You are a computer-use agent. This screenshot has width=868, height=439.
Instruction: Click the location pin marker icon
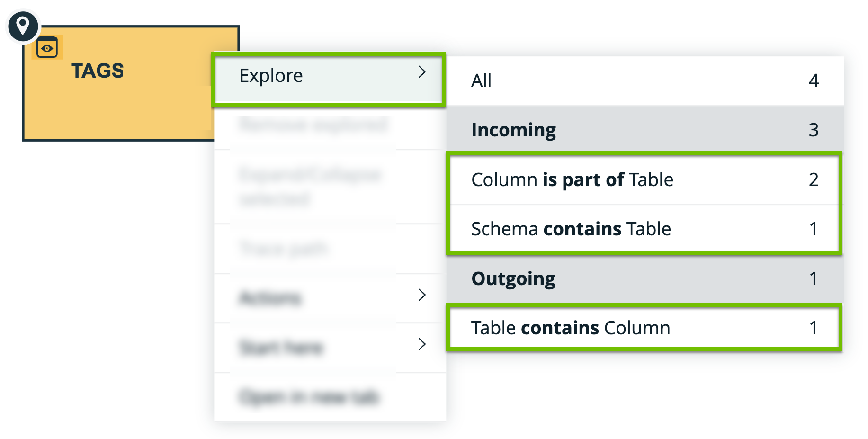pos(22,26)
